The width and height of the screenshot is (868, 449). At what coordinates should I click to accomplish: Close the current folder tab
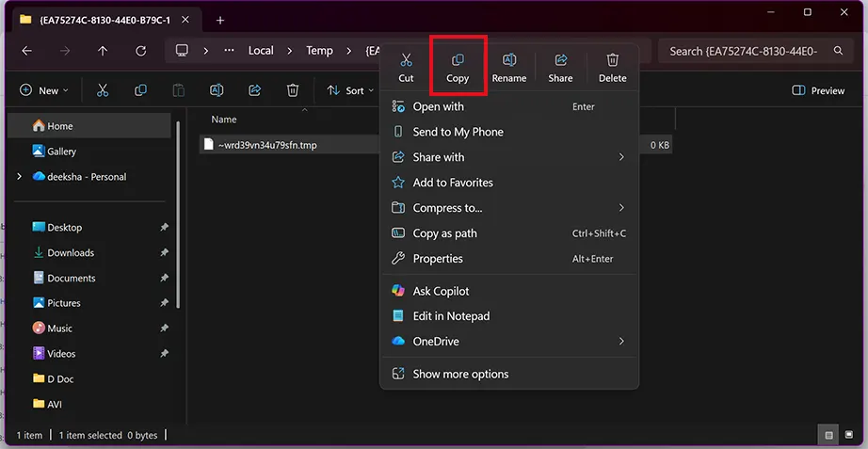pyautogui.click(x=185, y=20)
